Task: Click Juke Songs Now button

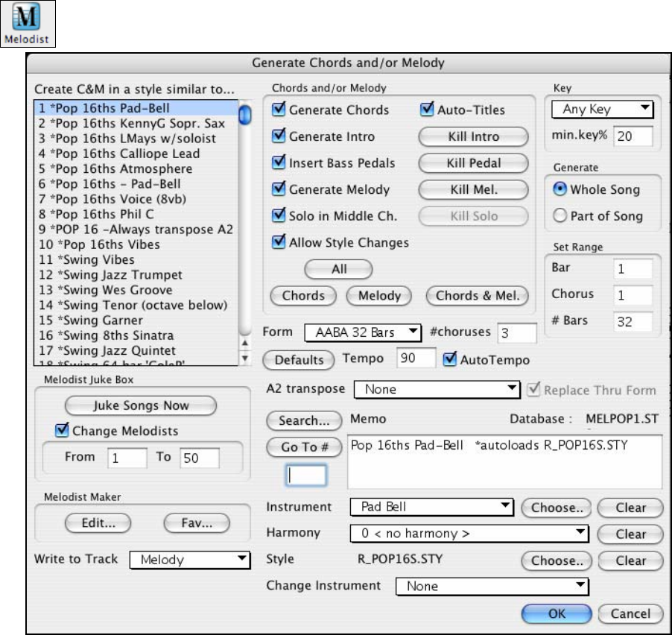Action: coord(141,405)
